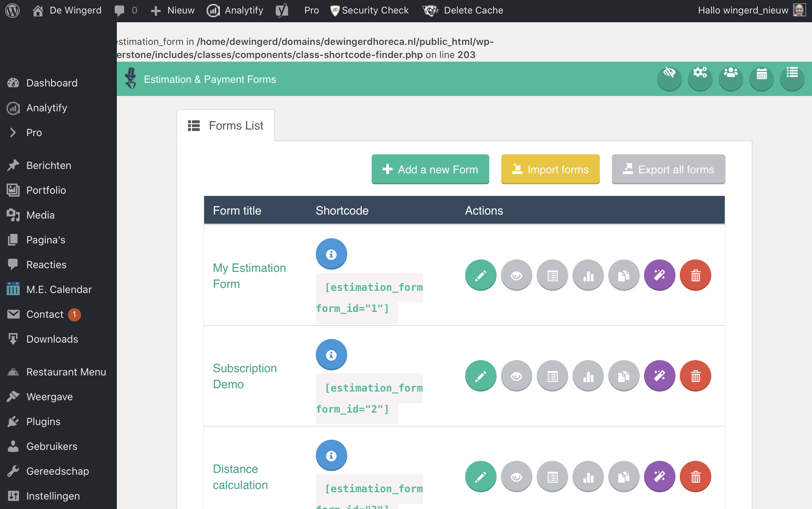Image resolution: width=812 pixels, height=509 pixels.
Task: Delete the My Estimation Form
Action: coord(695,275)
